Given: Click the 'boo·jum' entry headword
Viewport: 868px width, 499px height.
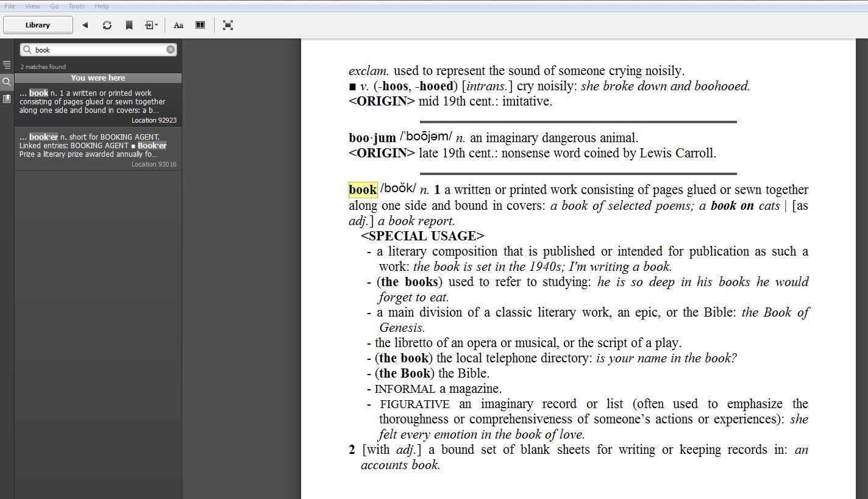Looking at the screenshot, I should pos(372,138).
